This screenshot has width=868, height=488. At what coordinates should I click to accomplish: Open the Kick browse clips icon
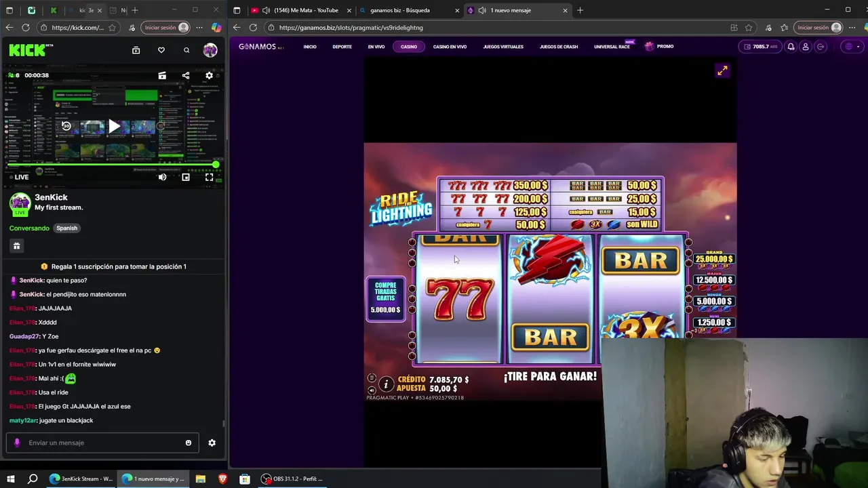click(x=136, y=50)
